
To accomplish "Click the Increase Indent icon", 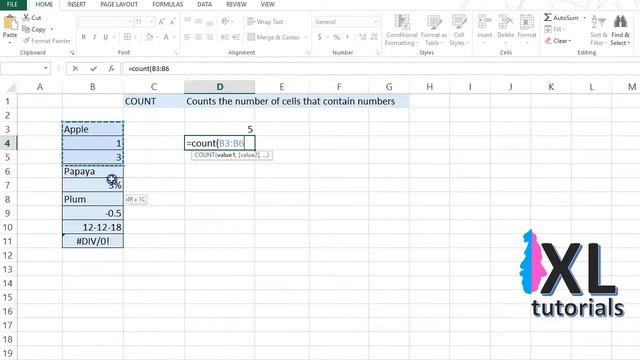I will point(236,37).
